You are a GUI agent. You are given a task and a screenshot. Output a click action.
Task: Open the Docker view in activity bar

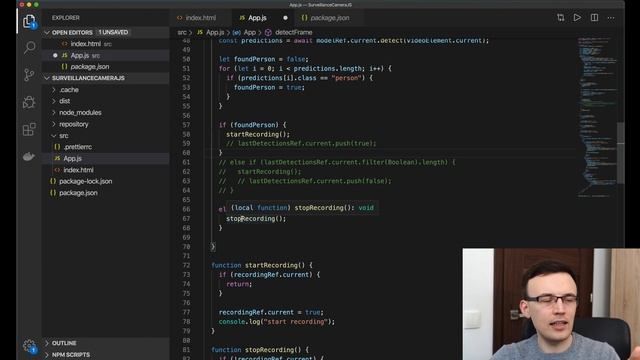[29, 156]
